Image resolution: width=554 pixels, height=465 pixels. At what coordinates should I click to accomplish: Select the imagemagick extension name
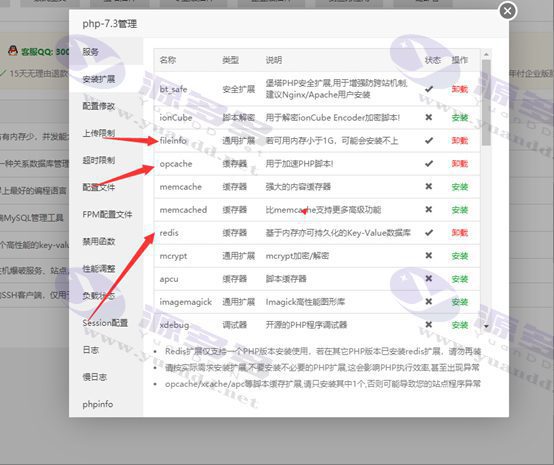click(185, 302)
